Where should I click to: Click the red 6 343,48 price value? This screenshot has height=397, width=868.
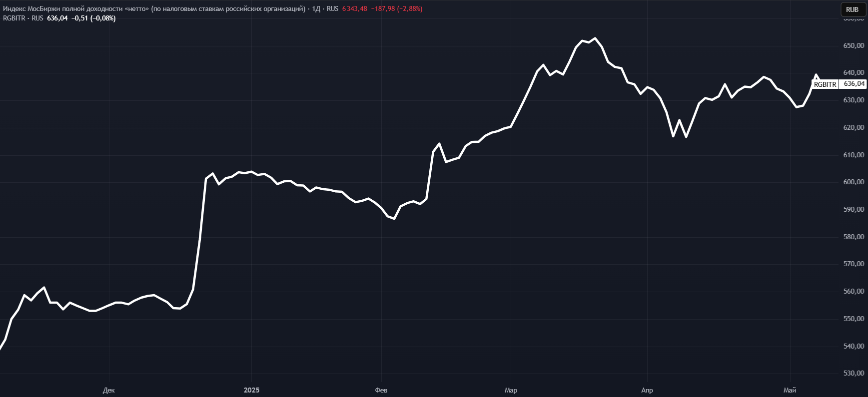pos(354,9)
